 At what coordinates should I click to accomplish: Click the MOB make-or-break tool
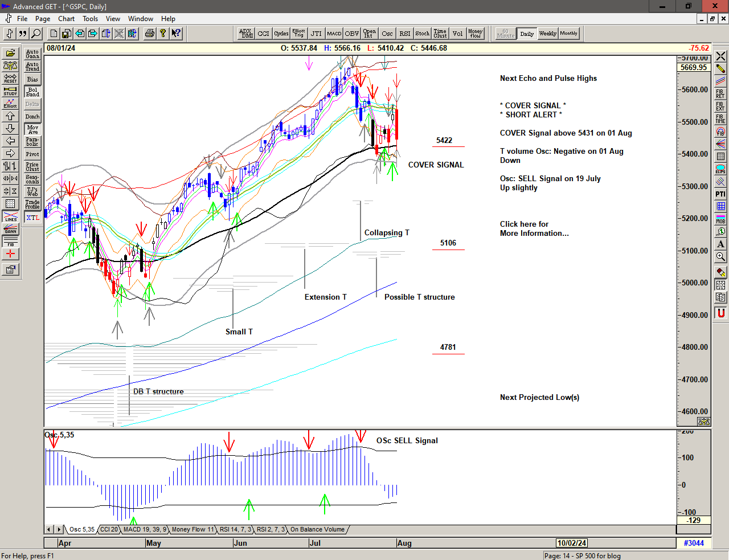coord(720,219)
